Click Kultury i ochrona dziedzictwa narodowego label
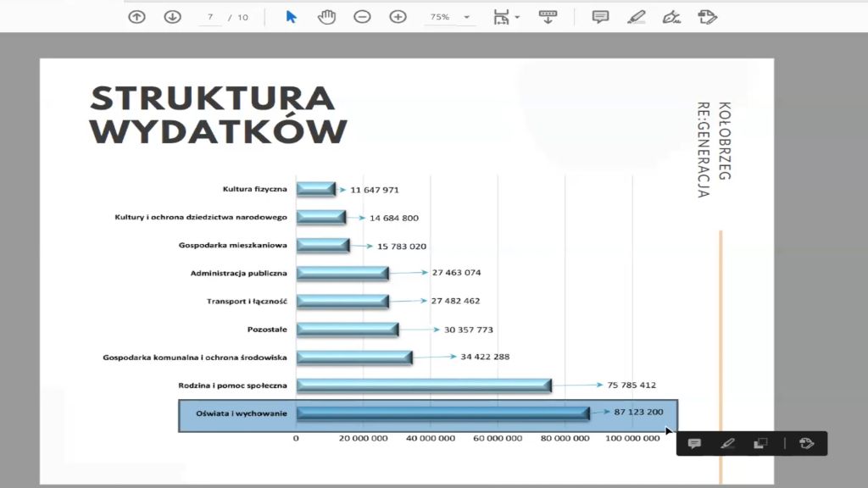 201,218
